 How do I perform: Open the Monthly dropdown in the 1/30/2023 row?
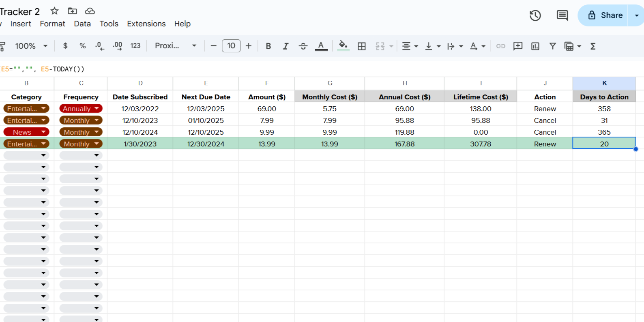pos(81,144)
